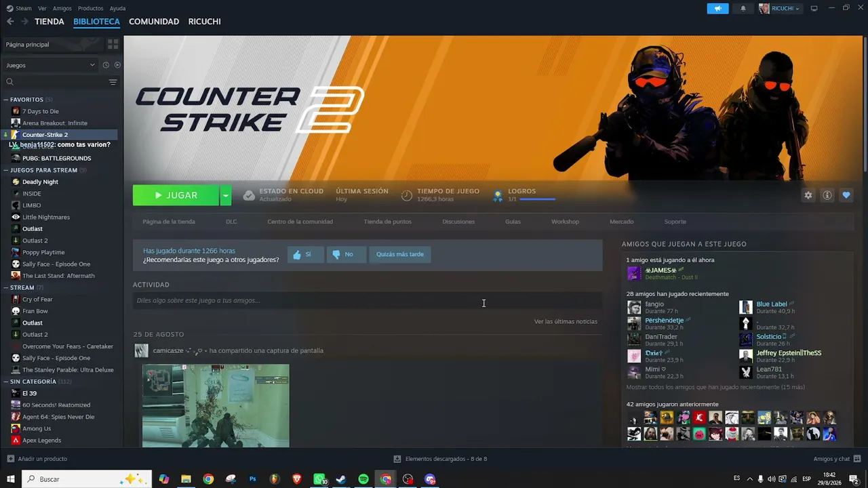Go to the COMUNIDAD tab
This screenshot has height=488, width=868.
154,22
